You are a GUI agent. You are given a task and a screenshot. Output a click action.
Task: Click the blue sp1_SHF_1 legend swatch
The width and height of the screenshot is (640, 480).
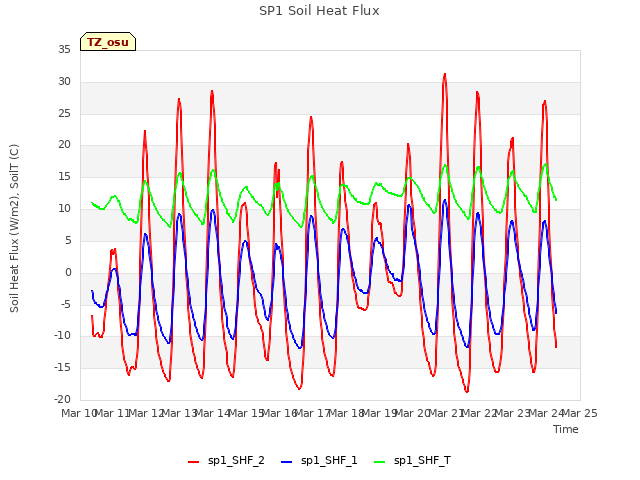pos(287,462)
